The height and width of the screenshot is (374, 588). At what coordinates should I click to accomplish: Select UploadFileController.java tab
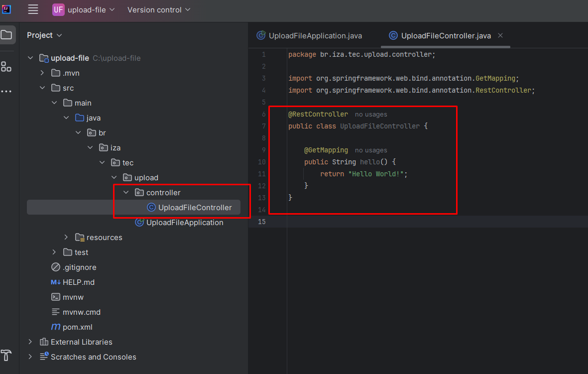point(446,36)
